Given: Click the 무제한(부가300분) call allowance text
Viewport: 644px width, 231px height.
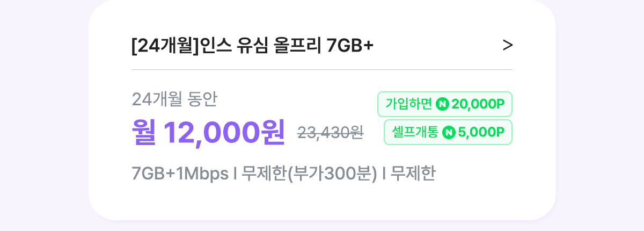Looking at the screenshot, I should 310,174.
